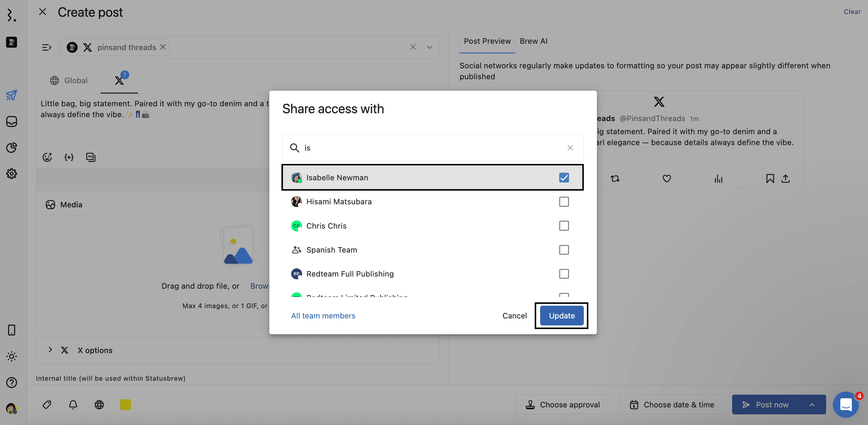Open the Compose paper plane icon in sidebar

click(x=12, y=95)
